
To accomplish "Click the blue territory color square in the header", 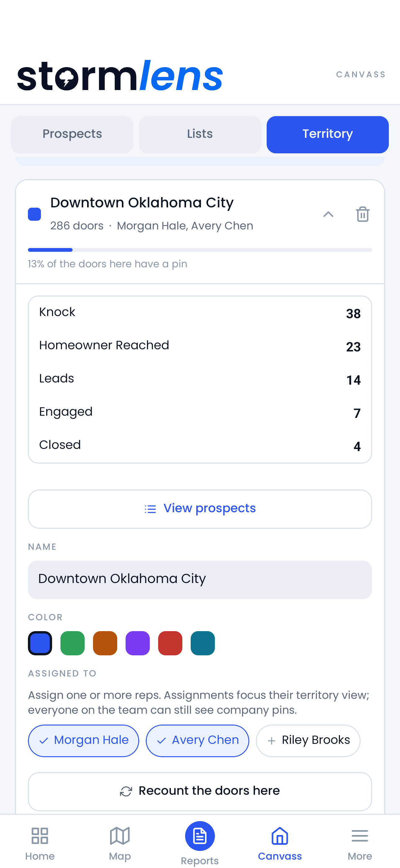I will (34, 214).
